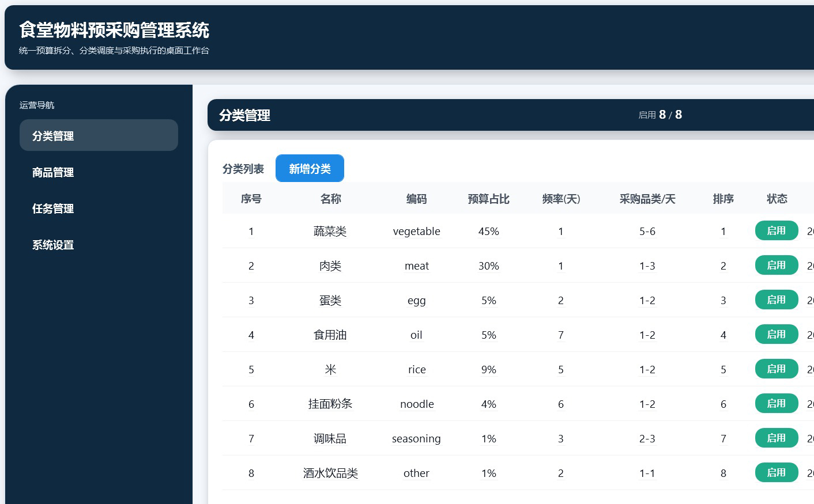Edit the 蔬菜类 name cell
Image resolution: width=814 pixels, height=504 pixels.
330,231
